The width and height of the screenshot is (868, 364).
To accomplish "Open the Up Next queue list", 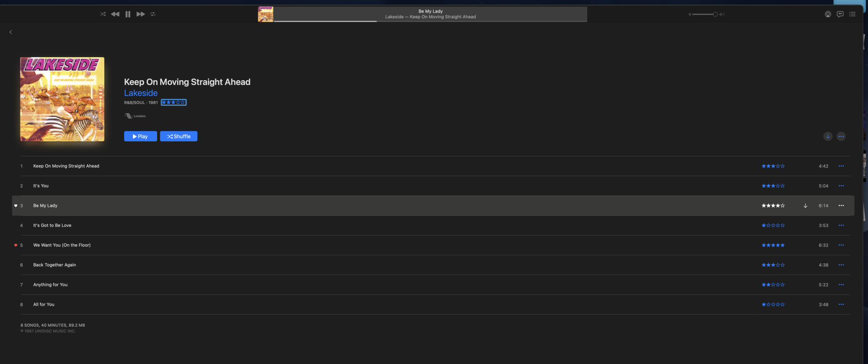I will [x=852, y=14].
